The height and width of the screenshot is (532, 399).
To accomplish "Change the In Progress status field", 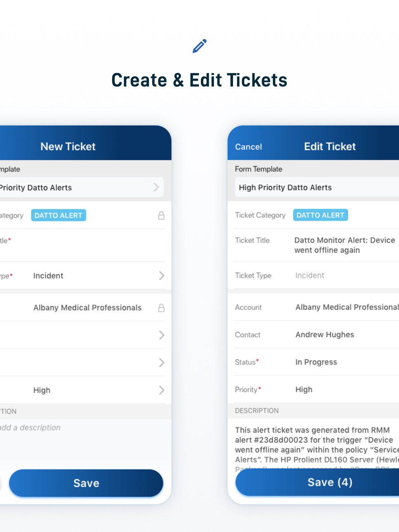I will point(316,362).
